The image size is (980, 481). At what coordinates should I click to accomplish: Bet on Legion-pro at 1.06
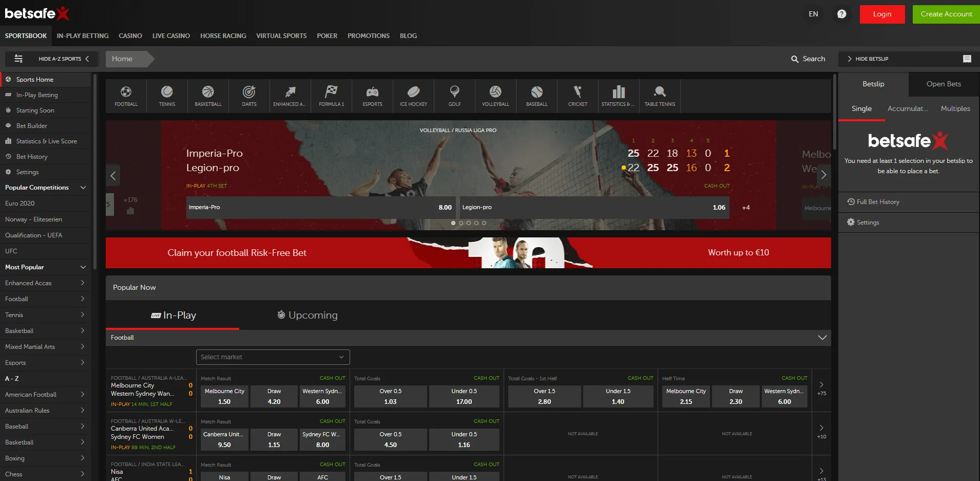(594, 208)
